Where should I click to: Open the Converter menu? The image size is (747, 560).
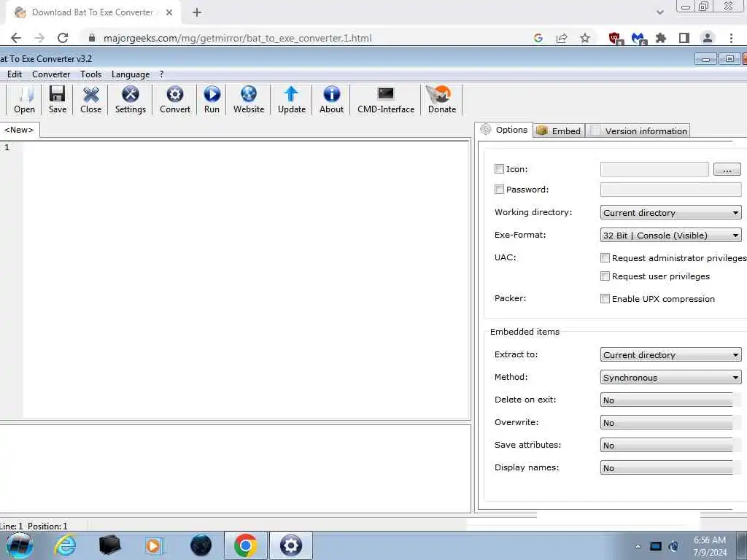click(x=51, y=74)
